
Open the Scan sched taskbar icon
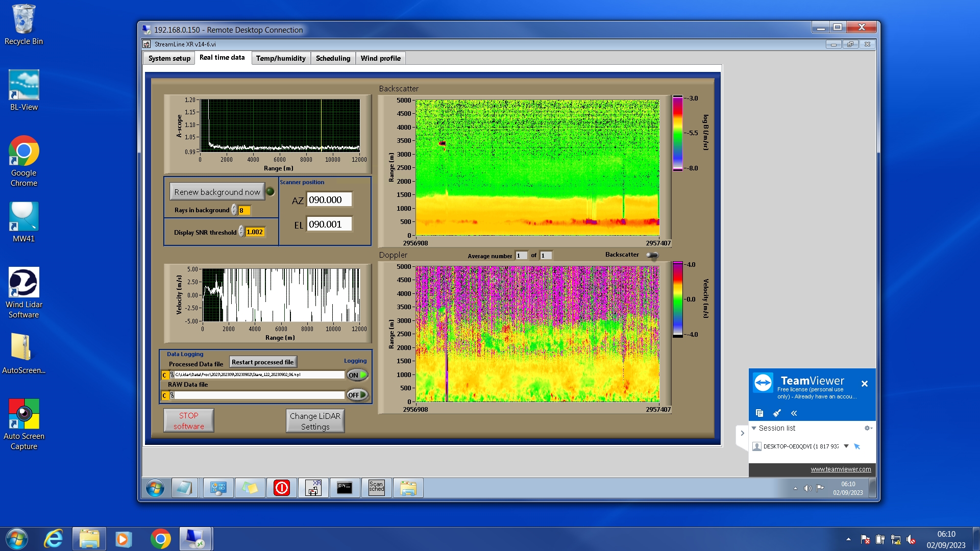376,488
